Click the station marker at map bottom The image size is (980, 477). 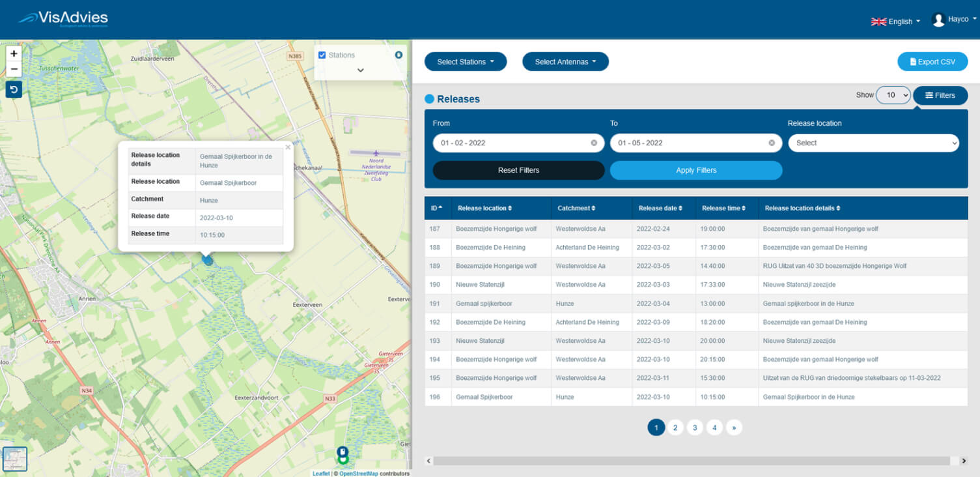tap(343, 454)
